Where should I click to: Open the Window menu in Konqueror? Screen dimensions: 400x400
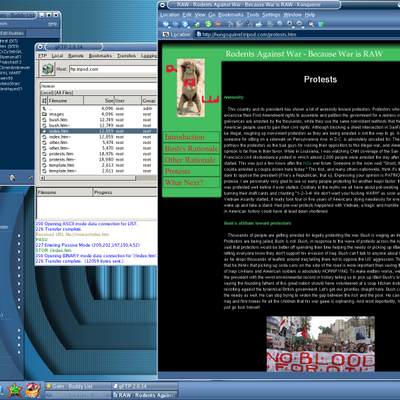[292, 15]
